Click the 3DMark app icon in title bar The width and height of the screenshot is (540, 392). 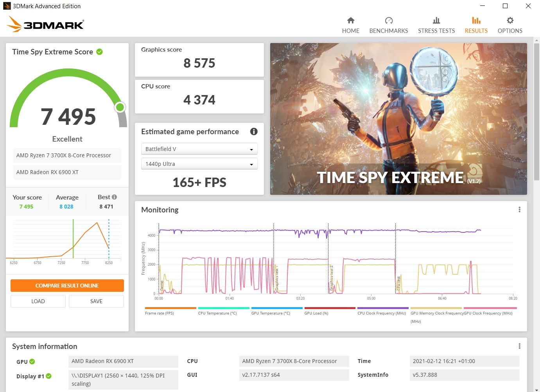point(7,6)
